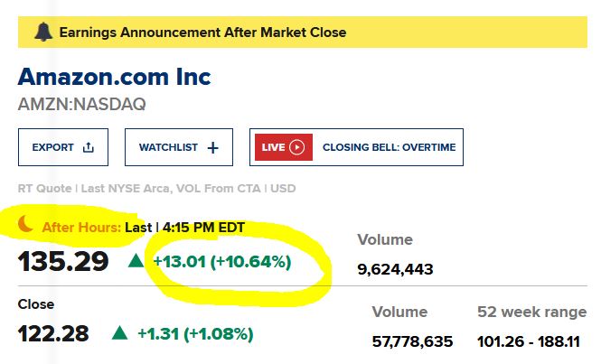Click the closing price 122.28
This screenshot has height=364, width=601.
click(53, 334)
